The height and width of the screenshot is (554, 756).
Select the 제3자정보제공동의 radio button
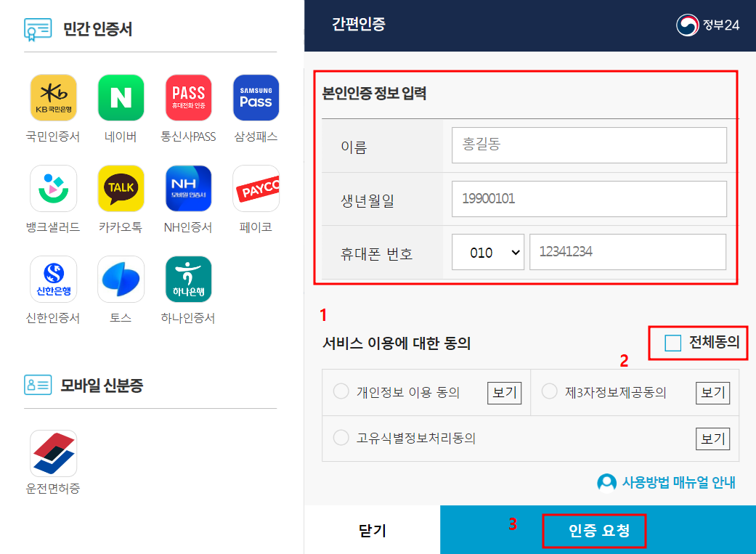tap(549, 391)
